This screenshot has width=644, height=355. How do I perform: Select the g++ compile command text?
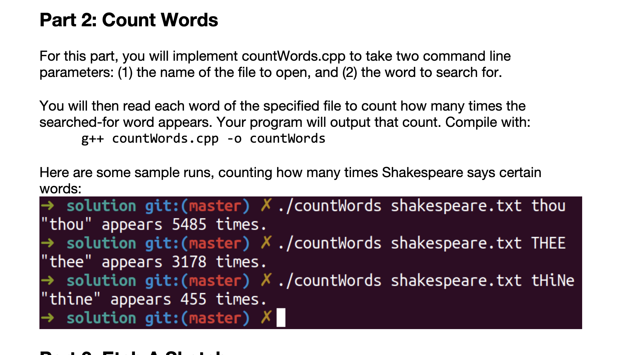point(203,138)
